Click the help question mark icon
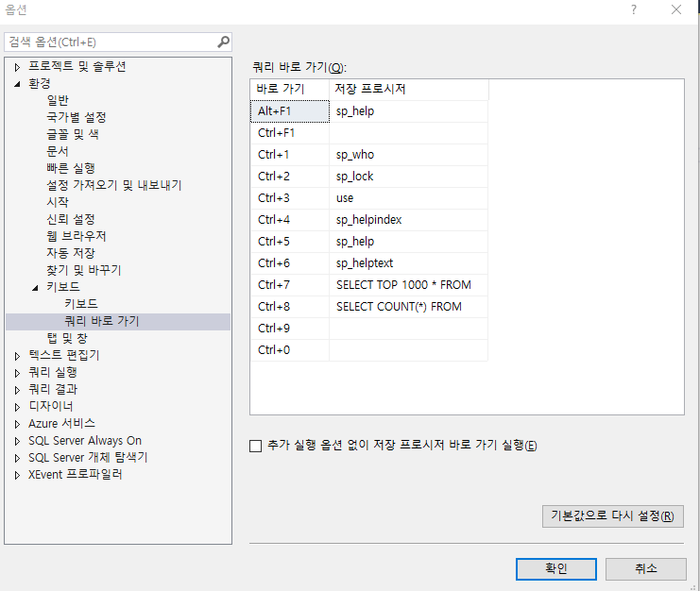The height and width of the screenshot is (591, 700). (634, 9)
